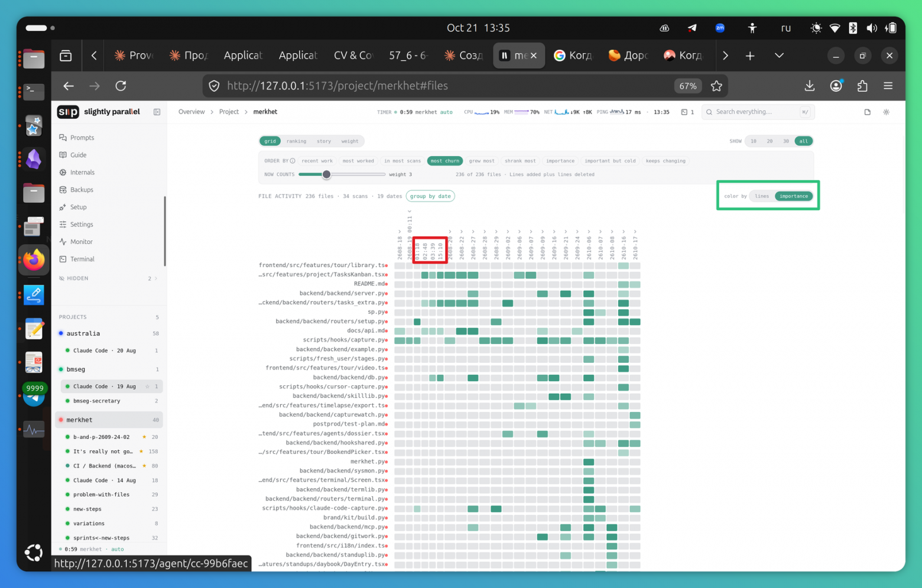Order files by grew most
922x588 pixels.
pos(482,161)
